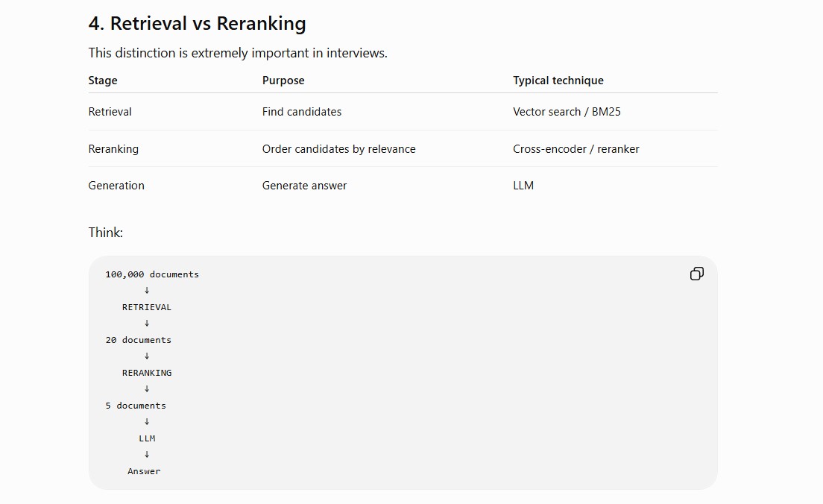This screenshot has height=504, width=823.
Task: Click the '100,000 documents' code line
Action: tap(152, 274)
